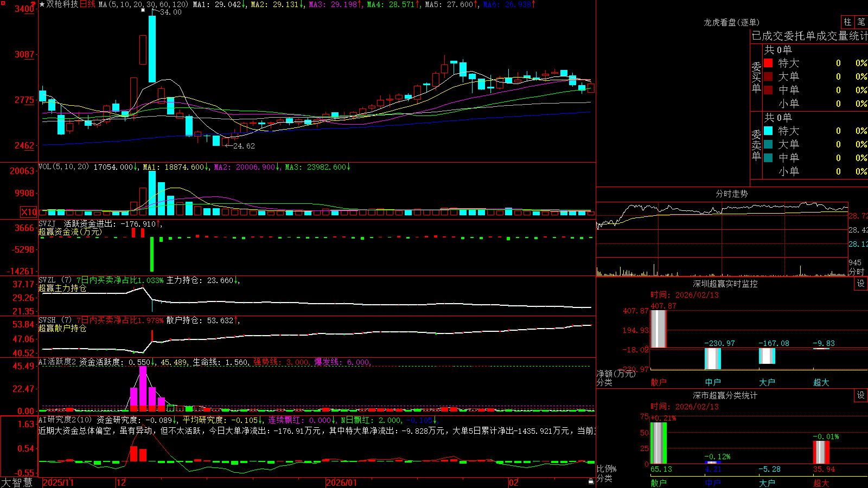The image size is (868, 488).
Task: Click the 散户 65.13 bar in 深市超赢分类统计
Action: point(659,443)
